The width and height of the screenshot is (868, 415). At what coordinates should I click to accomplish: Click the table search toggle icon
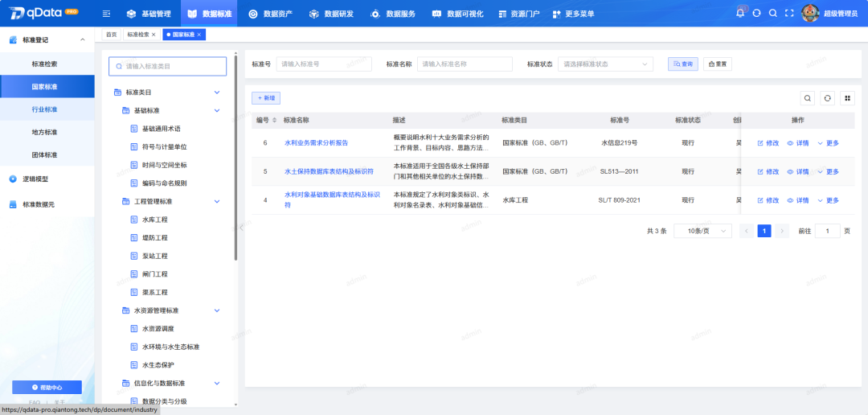pyautogui.click(x=808, y=98)
